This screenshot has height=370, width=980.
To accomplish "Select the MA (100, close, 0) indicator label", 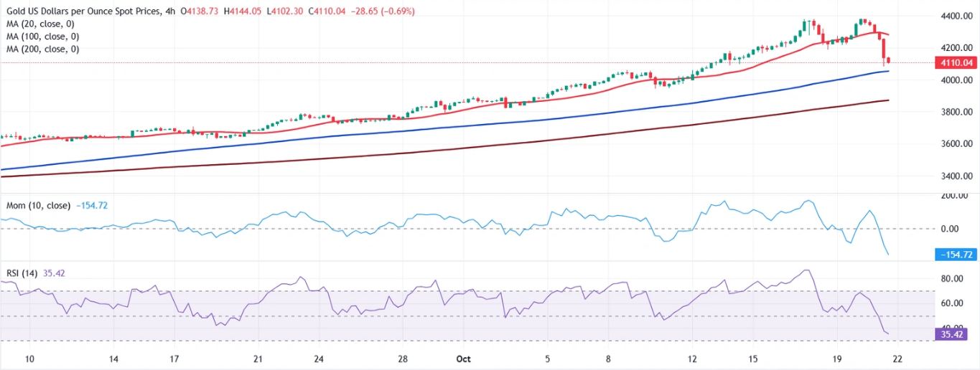I will coord(44,37).
